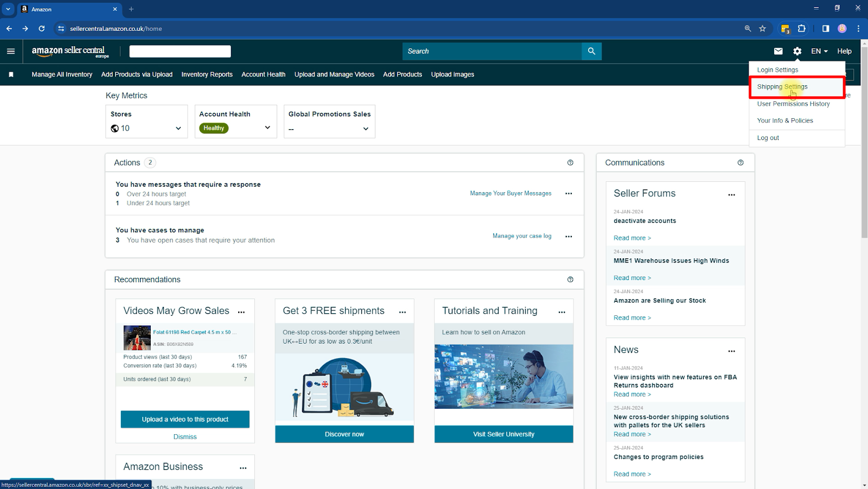
Task: Read more on deactivate accounts post
Action: point(632,238)
